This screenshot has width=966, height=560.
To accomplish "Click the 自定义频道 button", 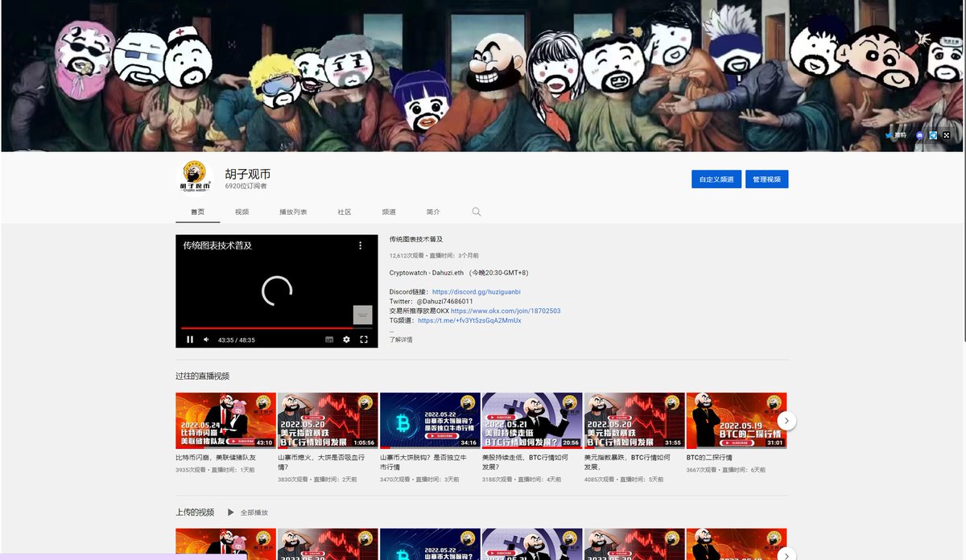I will coord(716,179).
